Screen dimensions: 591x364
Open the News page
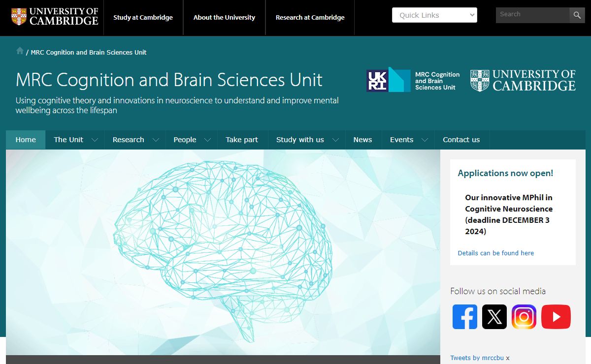pyautogui.click(x=362, y=140)
